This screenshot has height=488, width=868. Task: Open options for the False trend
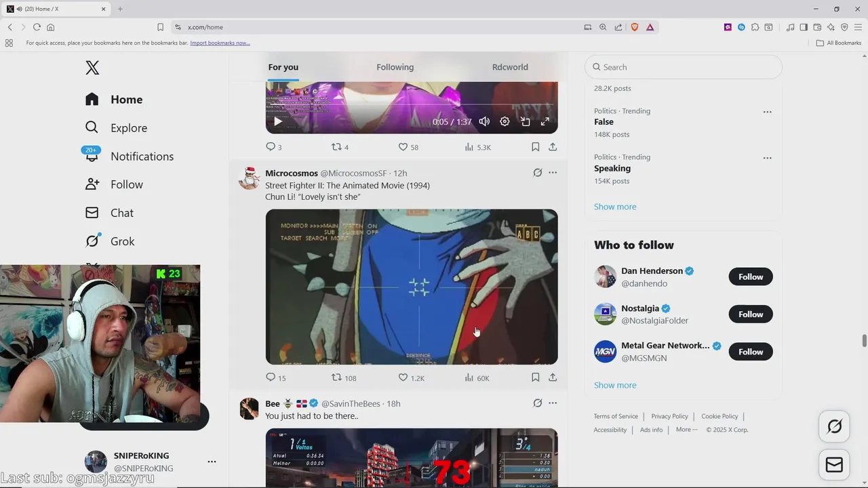coord(767,112)
